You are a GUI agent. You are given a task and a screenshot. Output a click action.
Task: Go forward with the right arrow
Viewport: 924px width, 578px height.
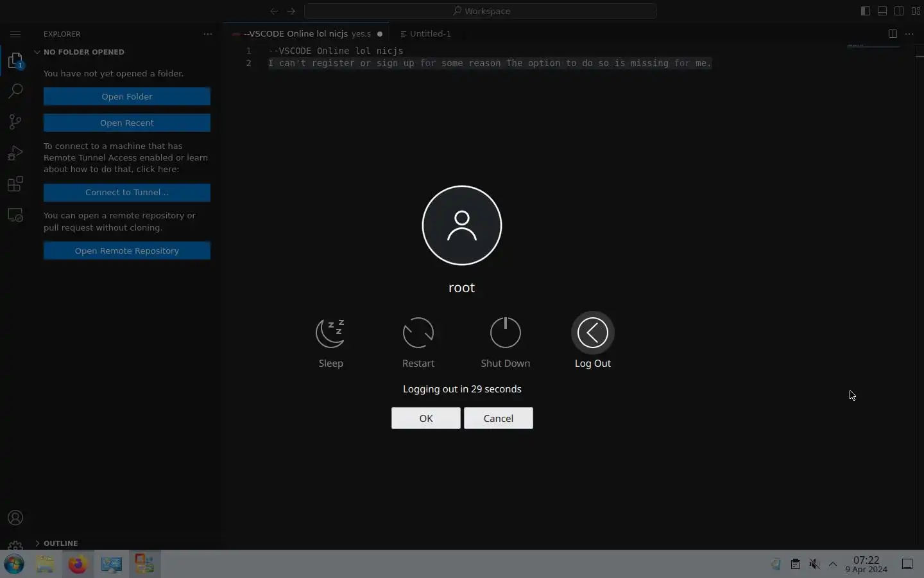click(x=291, y=11)
